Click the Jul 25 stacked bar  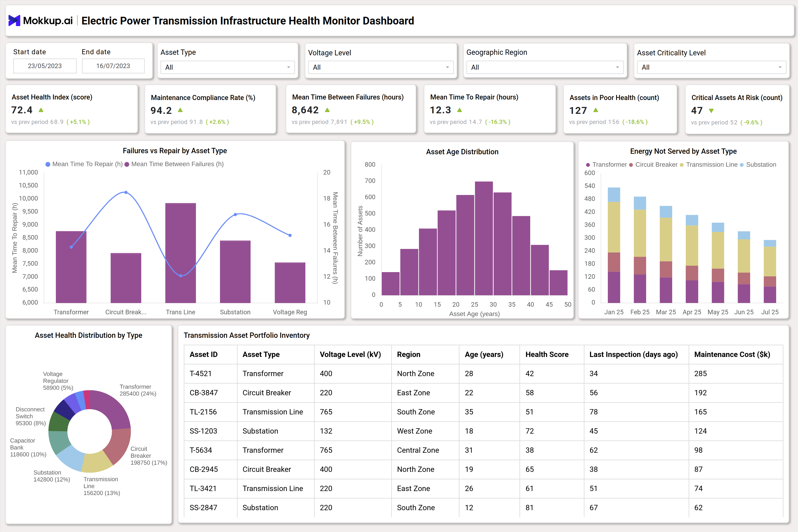click(770, 271)
